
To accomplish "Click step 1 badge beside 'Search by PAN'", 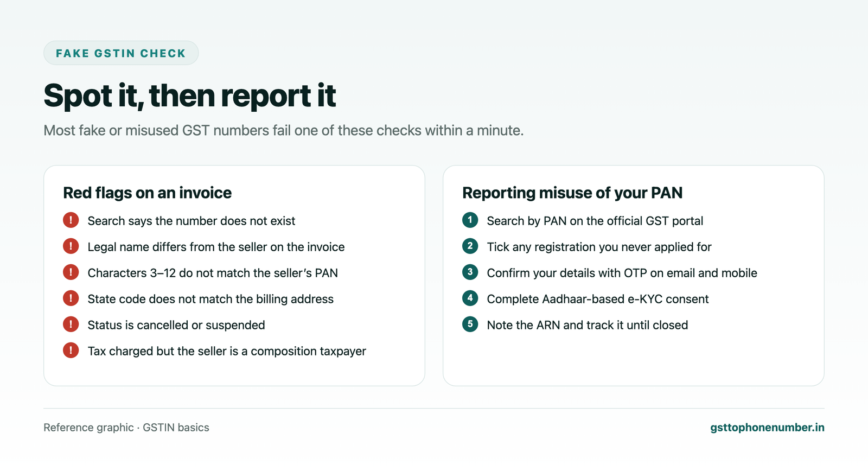I will pyautogui.click(x=470, y=220).
